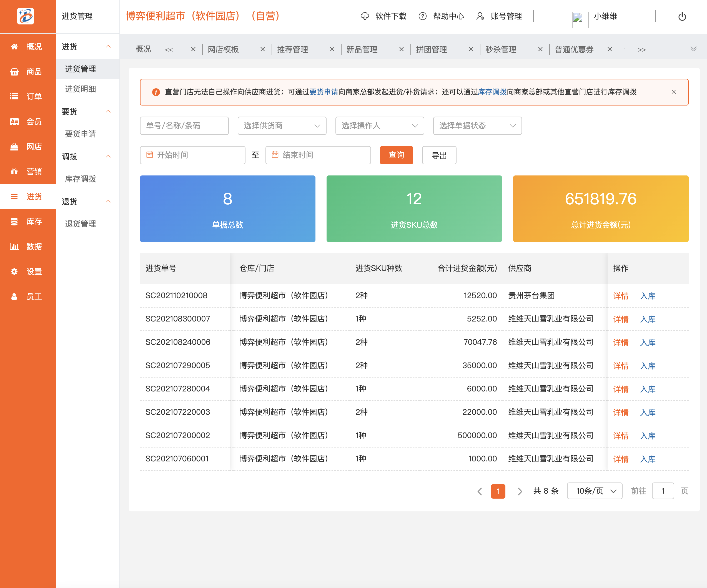Open the 选择供货商 dropdown
707x588 pixels.
[x=282, y=125]
